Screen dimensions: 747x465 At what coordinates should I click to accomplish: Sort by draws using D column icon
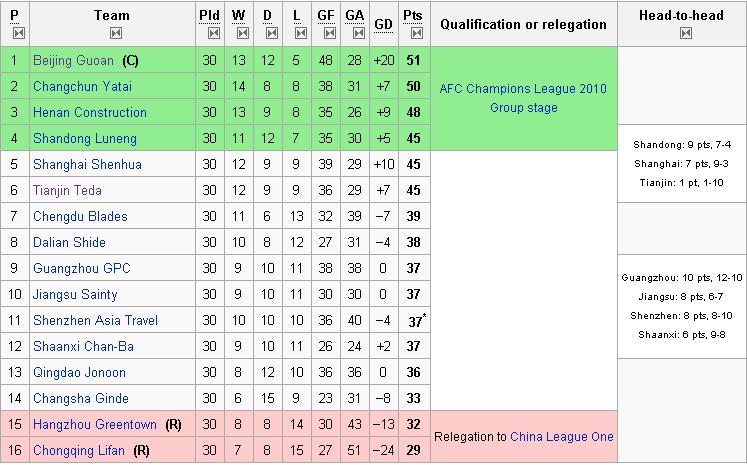coord(272,33)
